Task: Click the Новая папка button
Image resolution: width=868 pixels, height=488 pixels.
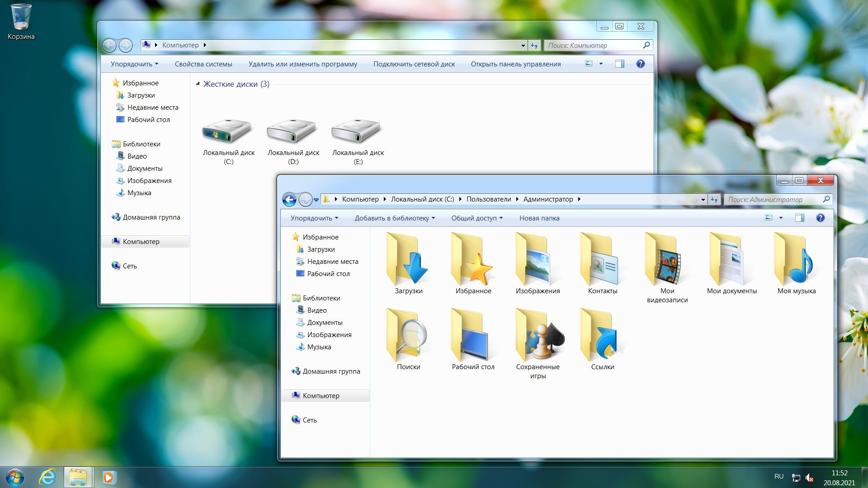Action: pos(539,218)
